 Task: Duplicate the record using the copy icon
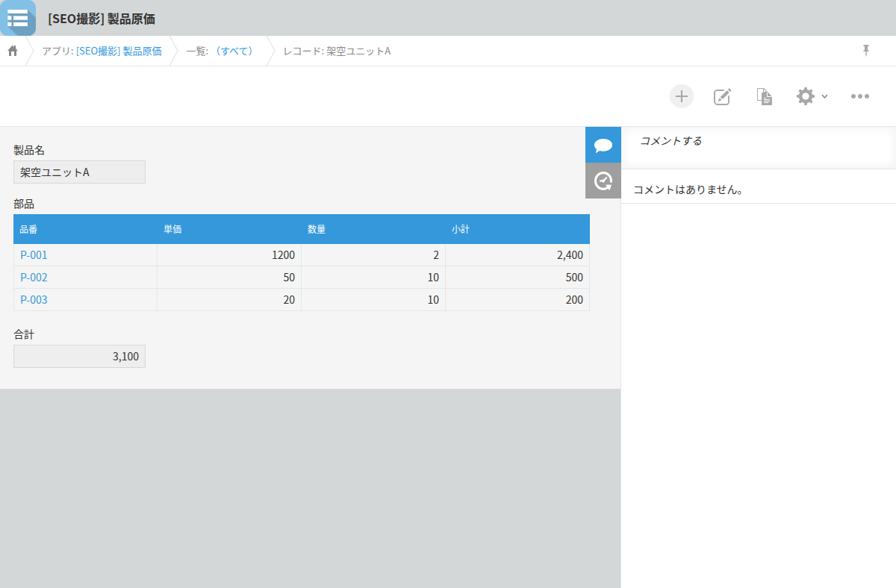click(764, 96)
